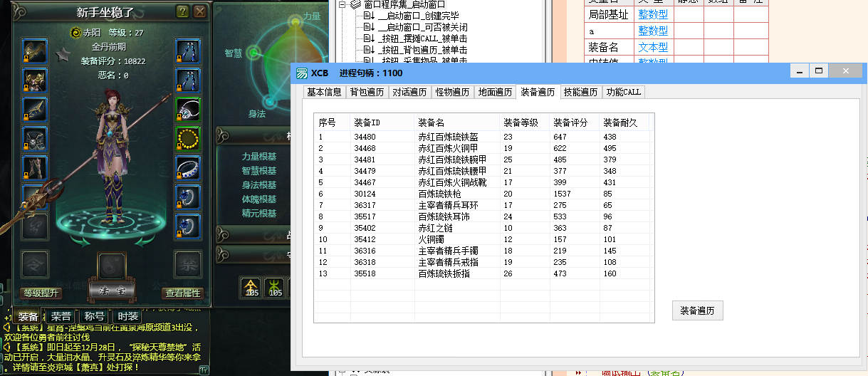868x376 pixels.
Task: Click the 装备ID column header
Action: pos(382,122)
